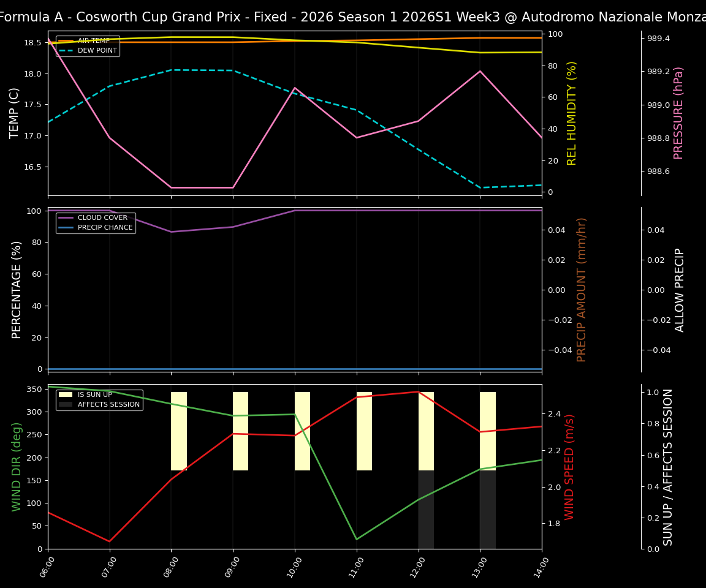Click the REL HUMIDITY axis label
This screenshot has height=588, width=706.
pyautogui.click(x=571, y=114)
